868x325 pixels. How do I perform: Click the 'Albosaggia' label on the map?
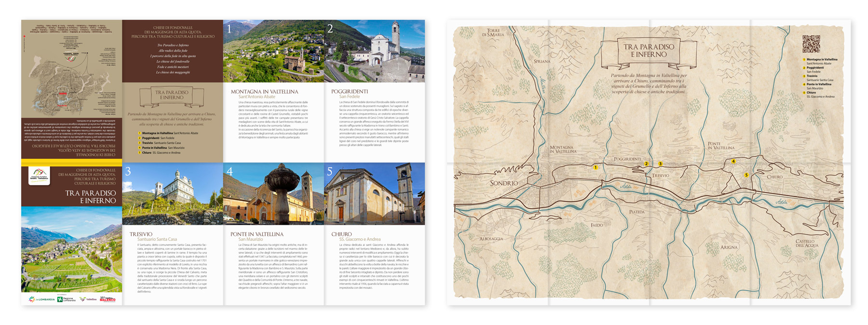[491, 239]
